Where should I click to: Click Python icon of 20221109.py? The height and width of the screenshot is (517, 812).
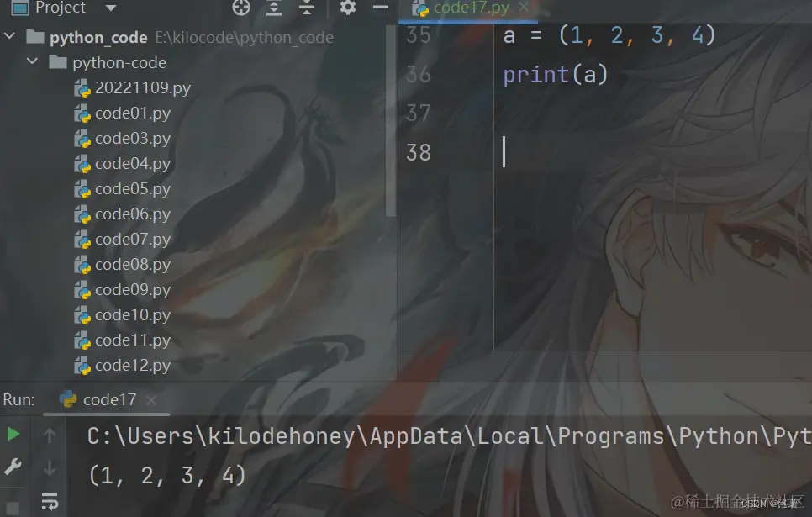coord(82,88)
